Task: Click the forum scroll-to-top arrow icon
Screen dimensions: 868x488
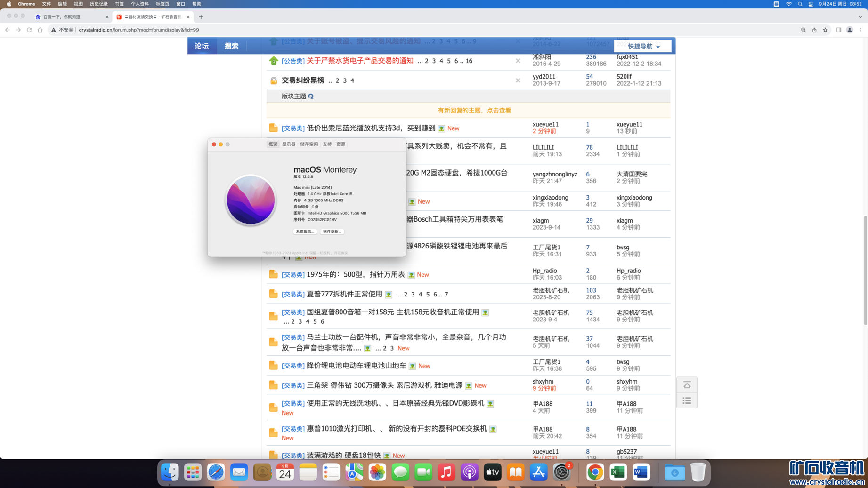Action: point(687,385)
